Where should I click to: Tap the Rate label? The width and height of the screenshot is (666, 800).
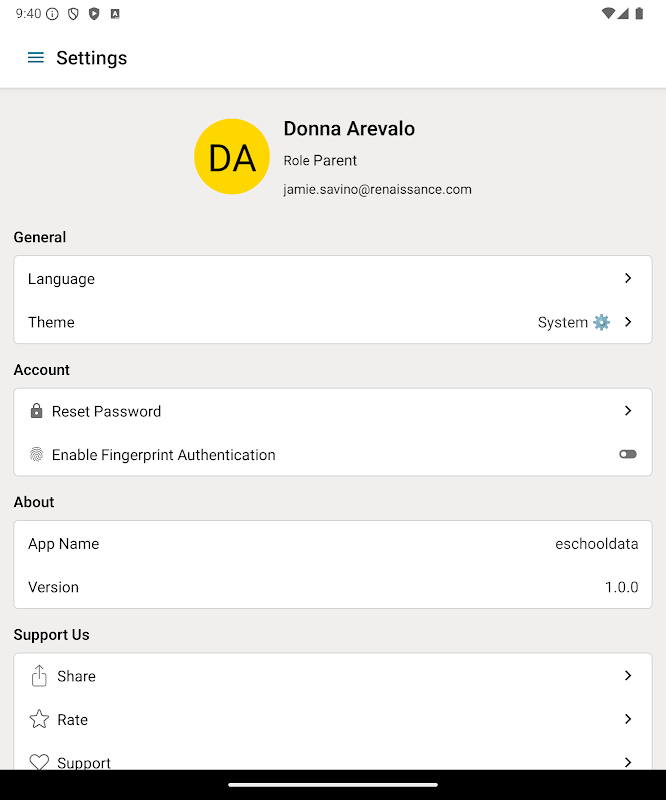[73, 720]
